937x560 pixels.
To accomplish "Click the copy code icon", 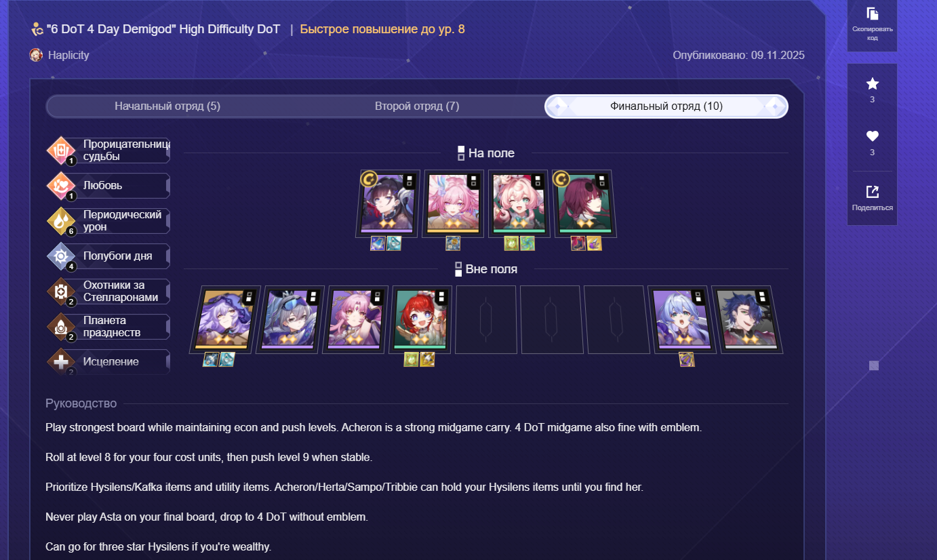I will [x=872, y=14].
